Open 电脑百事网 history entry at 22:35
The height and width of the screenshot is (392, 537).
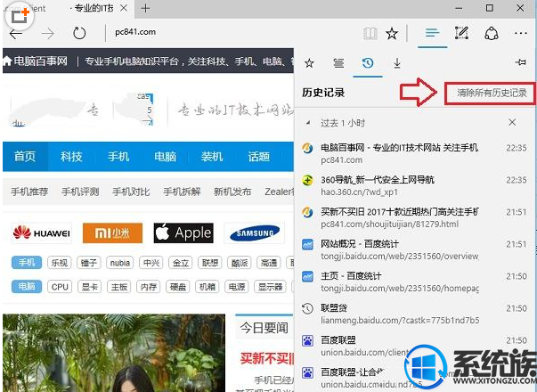[x=414, y=154]
